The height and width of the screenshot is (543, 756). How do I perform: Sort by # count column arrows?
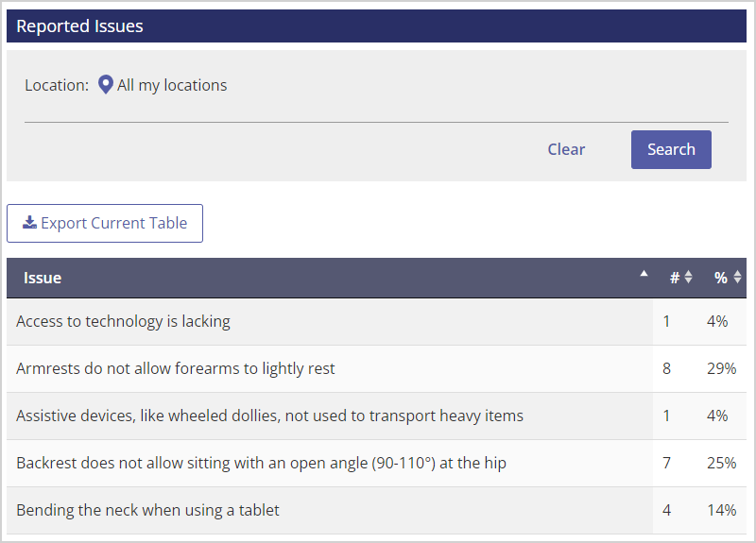(x=689, y=277)
